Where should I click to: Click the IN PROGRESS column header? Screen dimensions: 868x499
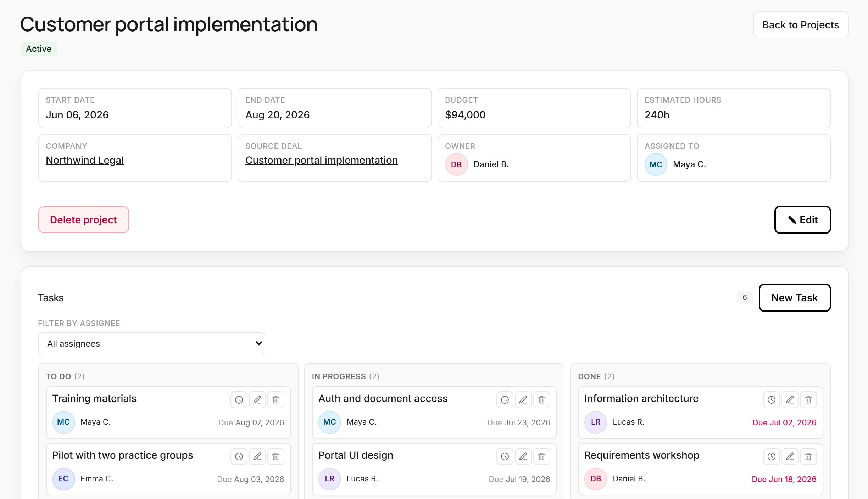pos(346,376)
